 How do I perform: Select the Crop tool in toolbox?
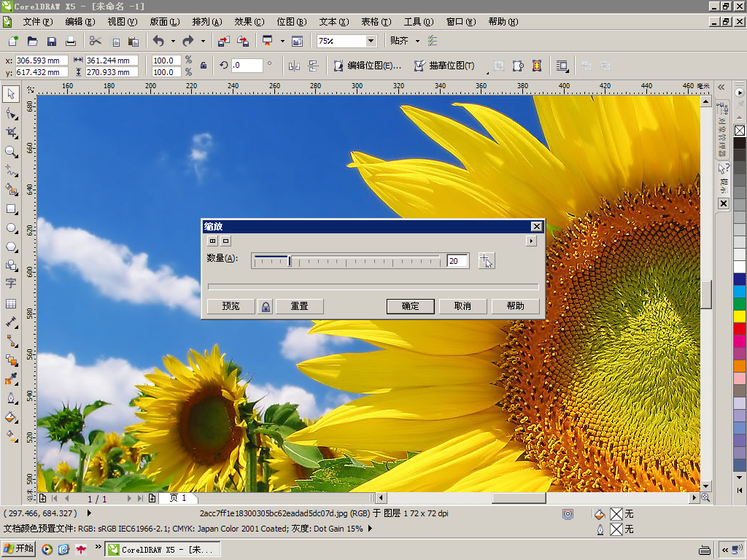coord(11,132)
